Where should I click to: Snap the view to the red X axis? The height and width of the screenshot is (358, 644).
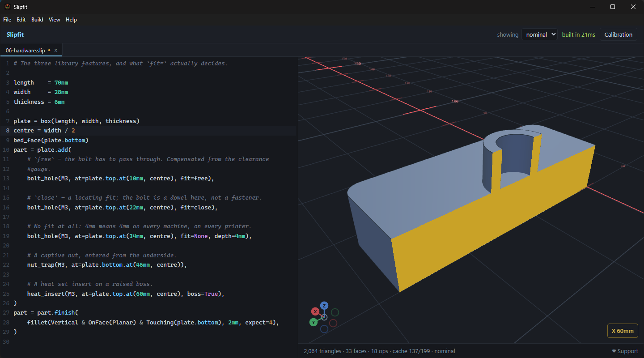click(315, 311)
